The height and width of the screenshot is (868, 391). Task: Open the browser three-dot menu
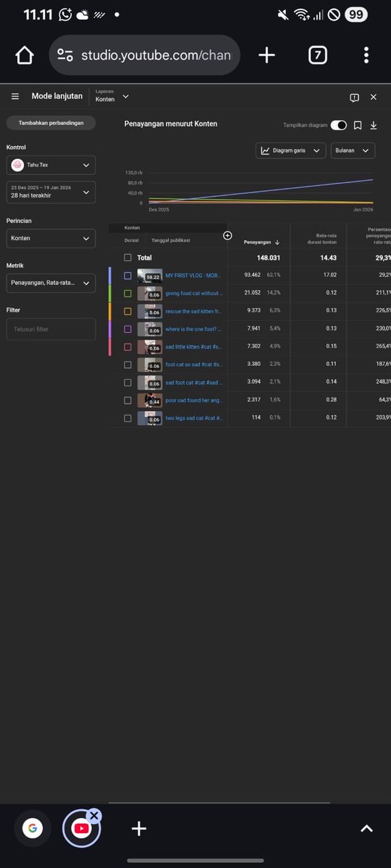tap(366, 55)
